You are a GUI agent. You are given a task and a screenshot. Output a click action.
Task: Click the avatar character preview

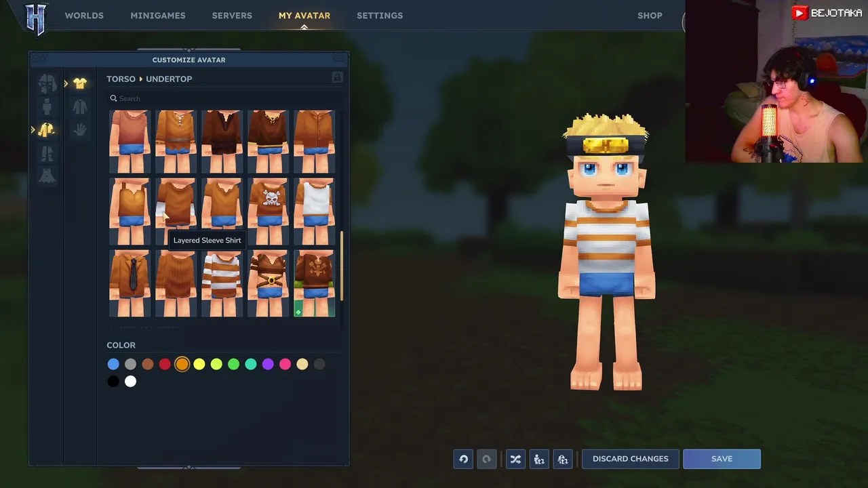[x=606, y=252]
